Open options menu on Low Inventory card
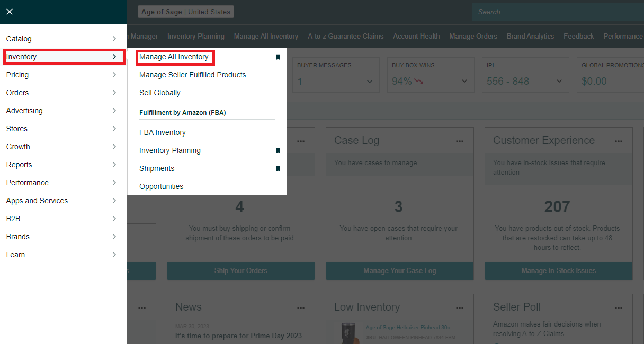Viewport: 644px width, 344px height. (460, 308)
